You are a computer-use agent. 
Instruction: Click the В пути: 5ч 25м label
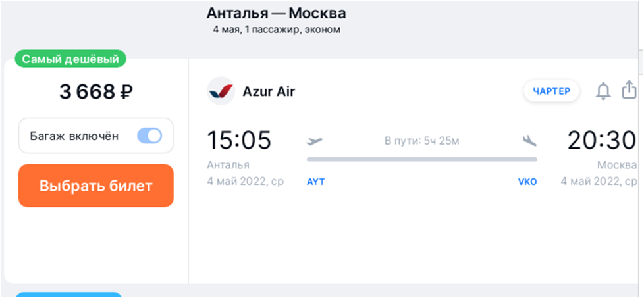click(x=422, y=141)
